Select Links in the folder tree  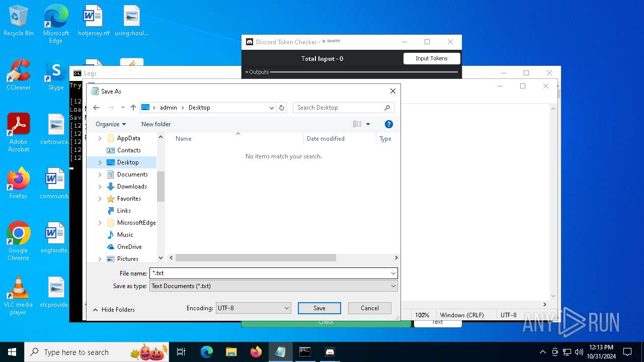[124, 211]
